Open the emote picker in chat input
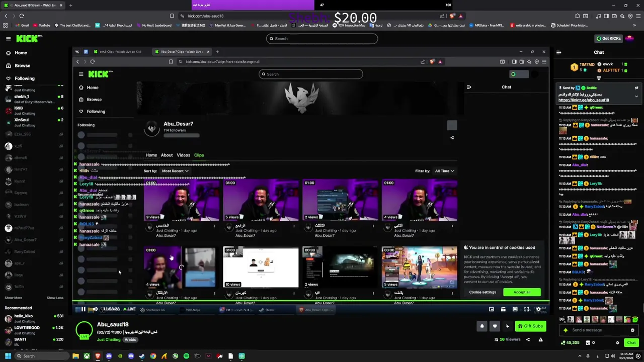This screenshot has width=644, height=362. [632, 330]
